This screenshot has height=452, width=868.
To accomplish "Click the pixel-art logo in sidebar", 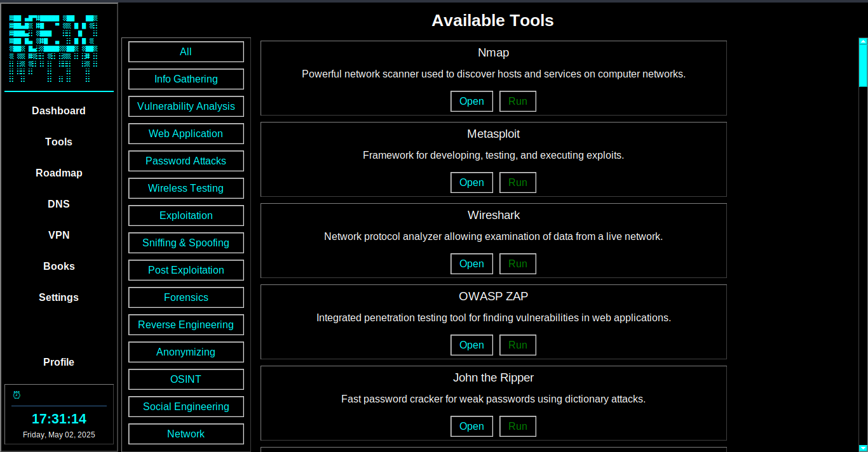I will [53, 49].
